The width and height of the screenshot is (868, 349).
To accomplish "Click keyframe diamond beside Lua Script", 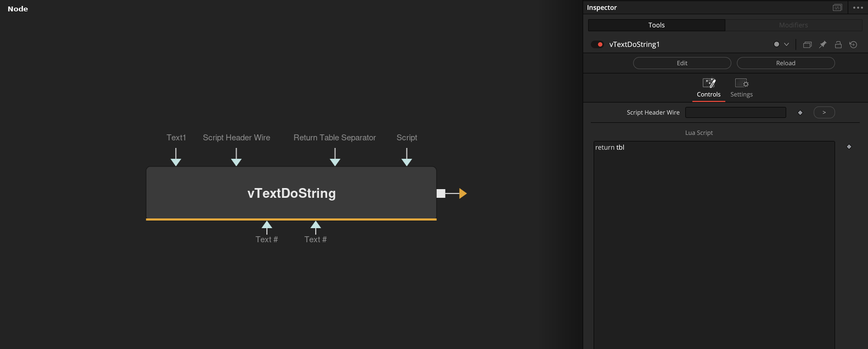I will [x=849, y=146].
